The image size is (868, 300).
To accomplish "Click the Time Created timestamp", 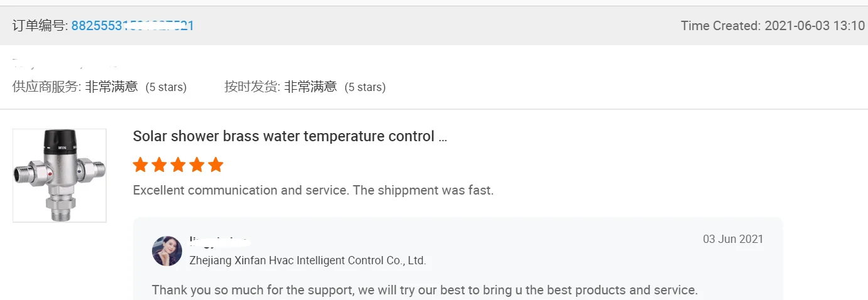I will (773, 26).
